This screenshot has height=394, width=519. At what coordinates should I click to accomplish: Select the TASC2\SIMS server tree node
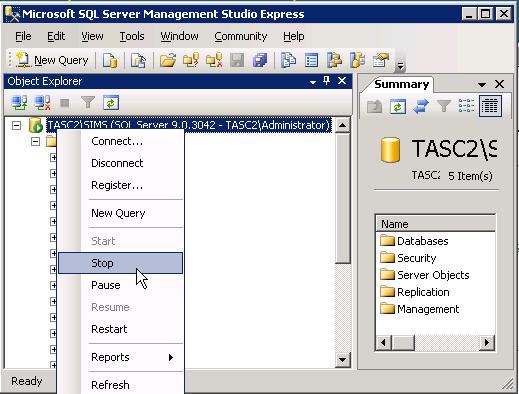click(189, 125)
